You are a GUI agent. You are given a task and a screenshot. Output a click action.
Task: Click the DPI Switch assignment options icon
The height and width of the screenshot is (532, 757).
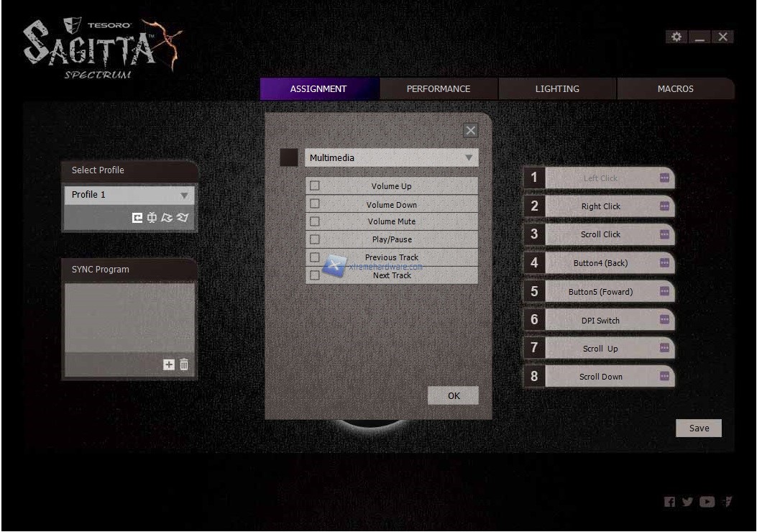pos(664,321)
